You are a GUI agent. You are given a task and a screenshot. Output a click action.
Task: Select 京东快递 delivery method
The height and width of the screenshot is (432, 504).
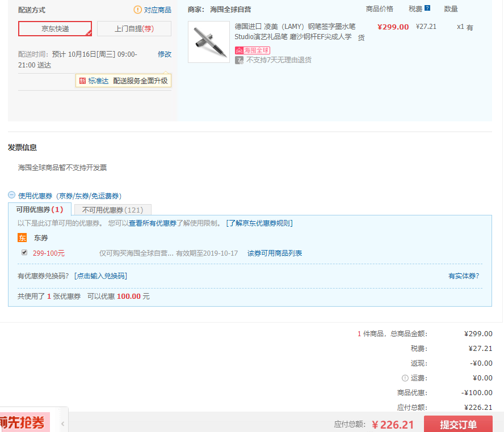coord(55,29)
